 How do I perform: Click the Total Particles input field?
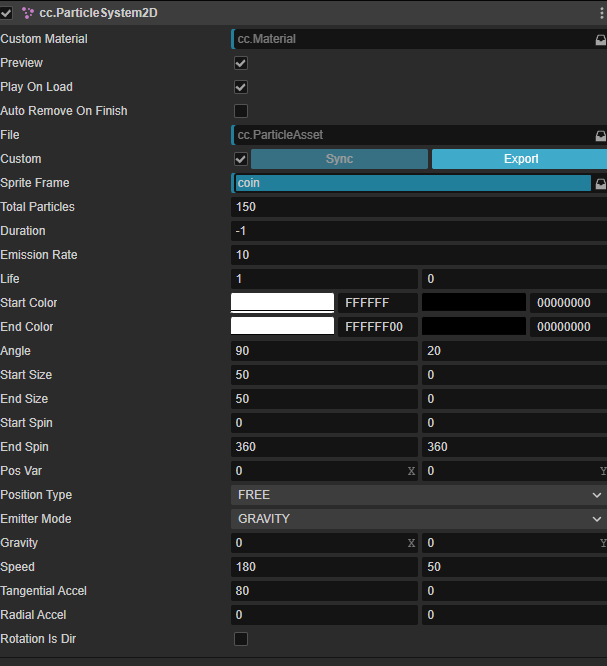pos(418,207)
